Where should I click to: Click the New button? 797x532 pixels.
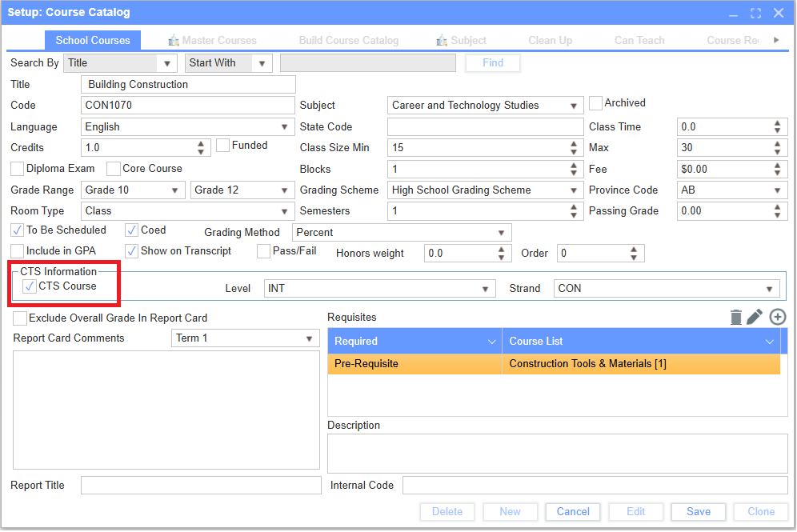(x=510, y=512)
